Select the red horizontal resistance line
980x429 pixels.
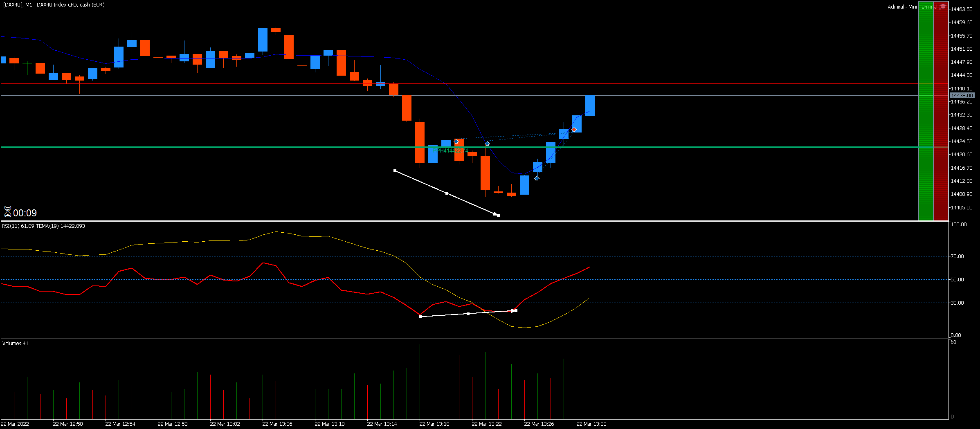tap(460, 84)
